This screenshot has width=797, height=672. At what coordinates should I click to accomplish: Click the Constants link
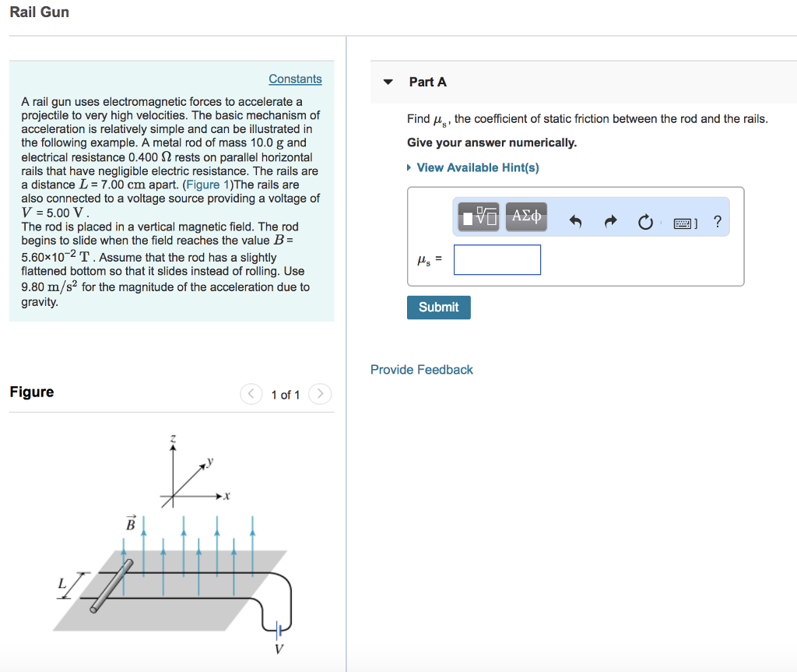pyautogui.click(x=295, y=79)
